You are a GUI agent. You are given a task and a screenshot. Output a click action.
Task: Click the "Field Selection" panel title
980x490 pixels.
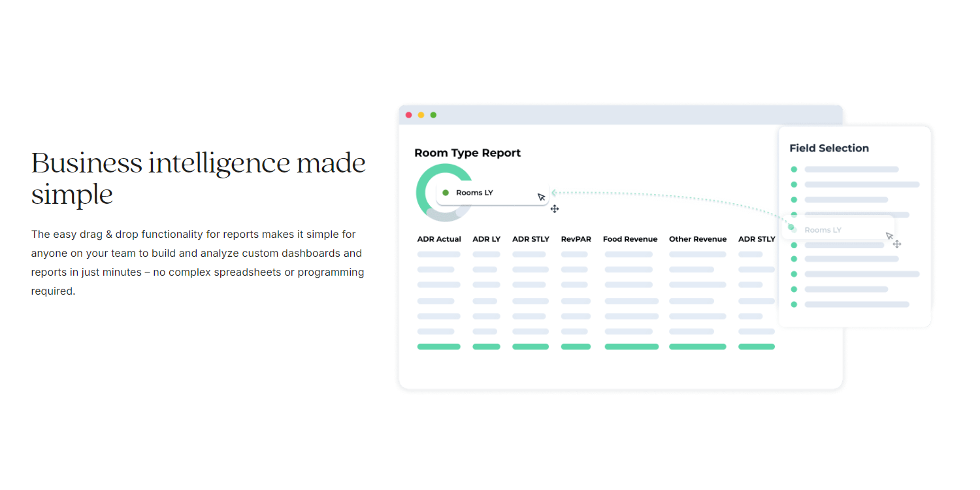click(829, 148)
